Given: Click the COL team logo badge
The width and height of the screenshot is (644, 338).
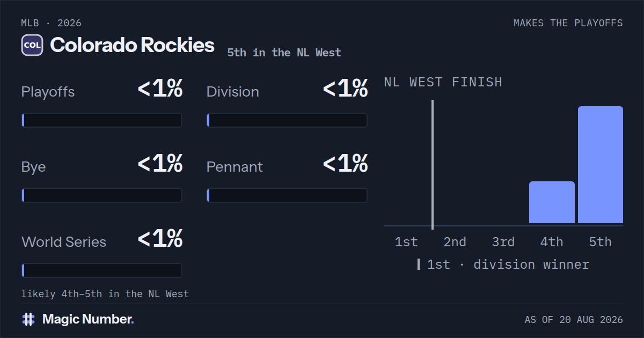Looking at the screenshot, I should (32, 45).
